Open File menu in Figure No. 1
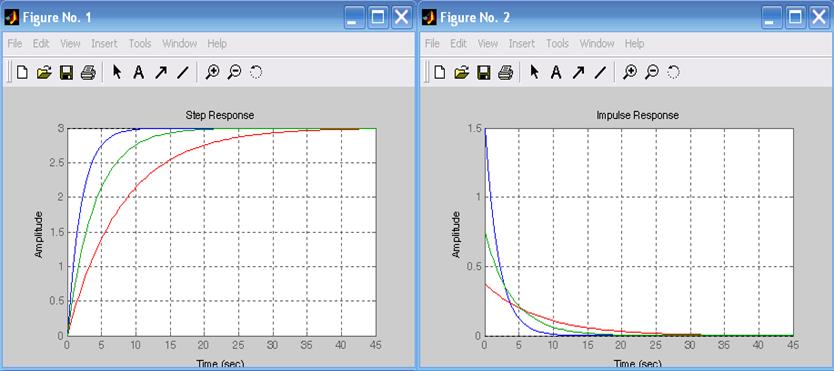Viewport: 834px width, 371px height. pyautogui.click(x=14, y=44)
